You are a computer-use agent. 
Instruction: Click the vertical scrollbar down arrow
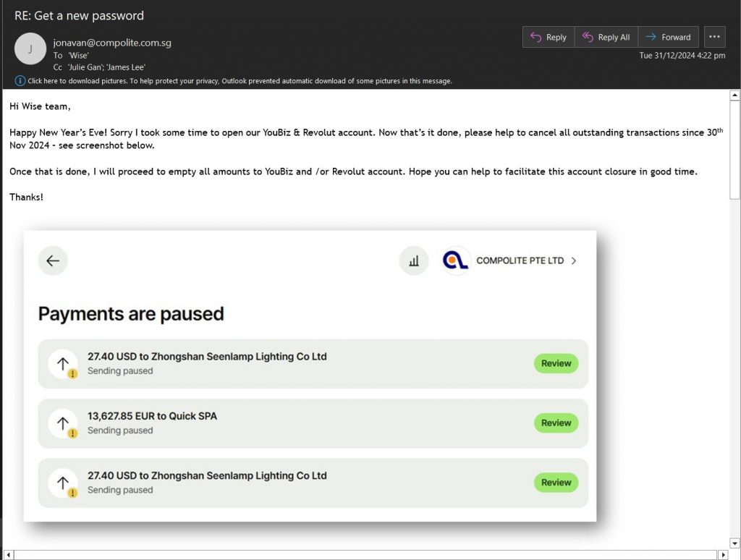click(x=734, y=543)
